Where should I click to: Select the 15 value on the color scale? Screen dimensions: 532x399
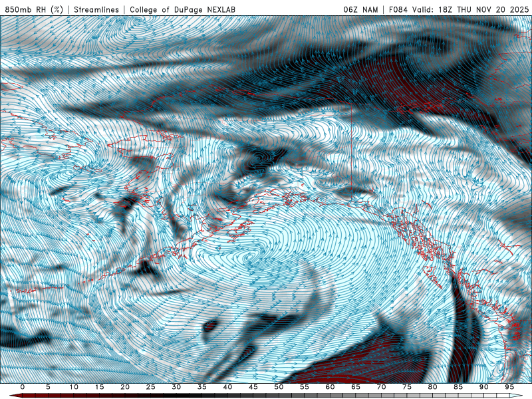[x=99, y=387]
